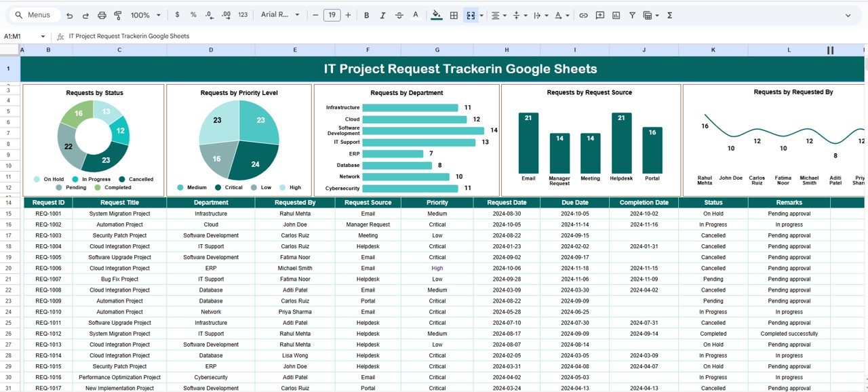Click the Undo icon
868x392 pixels.
[x=68, y=14]
